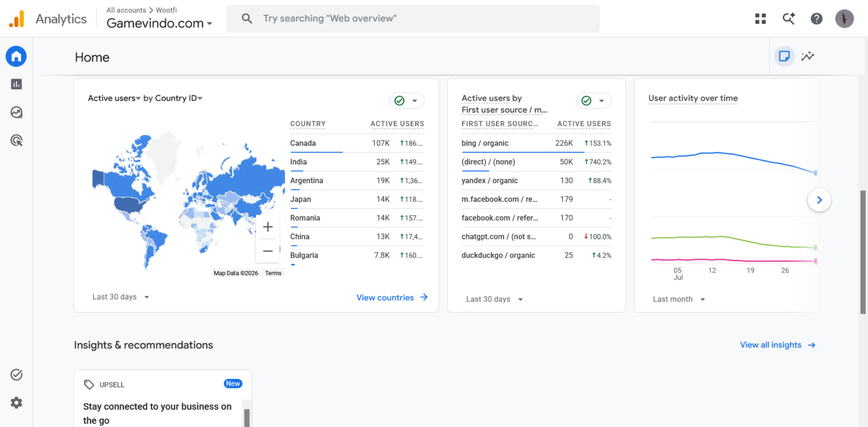The width and height of the screenshot is (868, 427).
Task: Open the Admin settings gear
Action: click(16, 403)
